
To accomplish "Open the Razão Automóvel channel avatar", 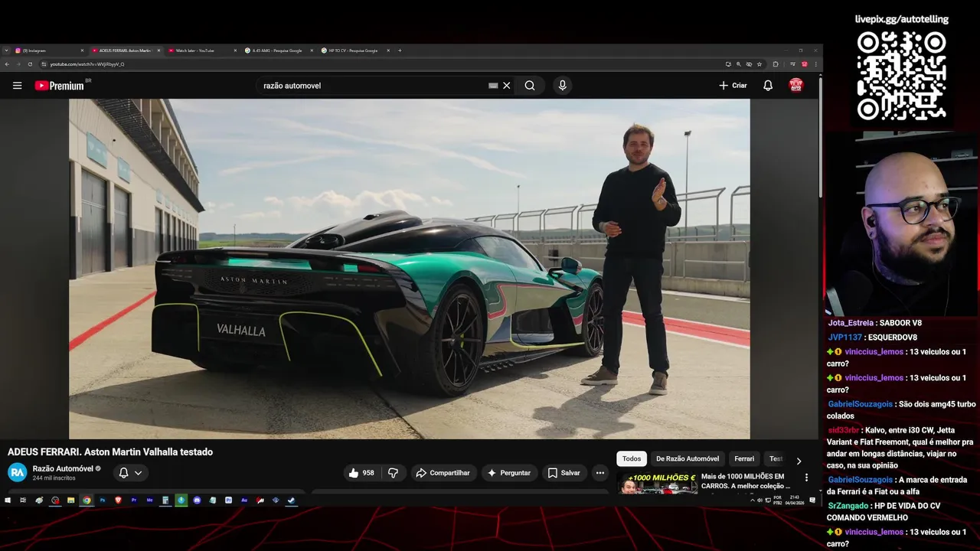I will tap(17, 473).
